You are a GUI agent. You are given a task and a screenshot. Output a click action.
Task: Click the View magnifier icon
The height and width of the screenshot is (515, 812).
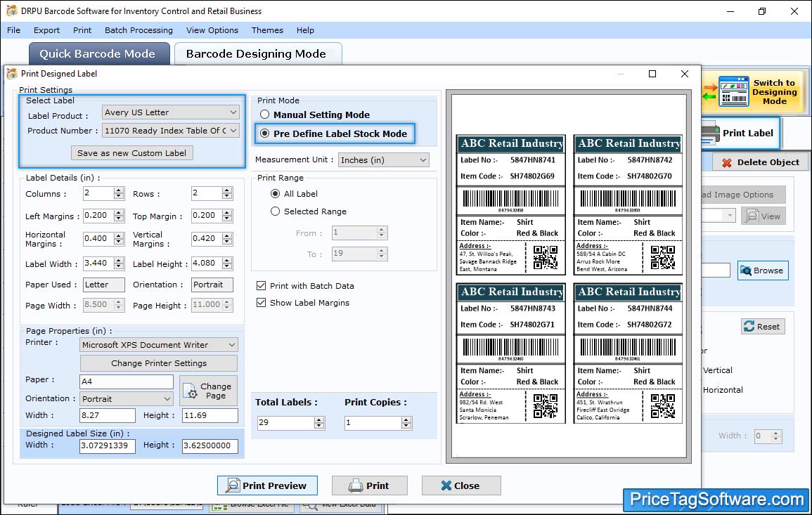(x=752, y=216)
